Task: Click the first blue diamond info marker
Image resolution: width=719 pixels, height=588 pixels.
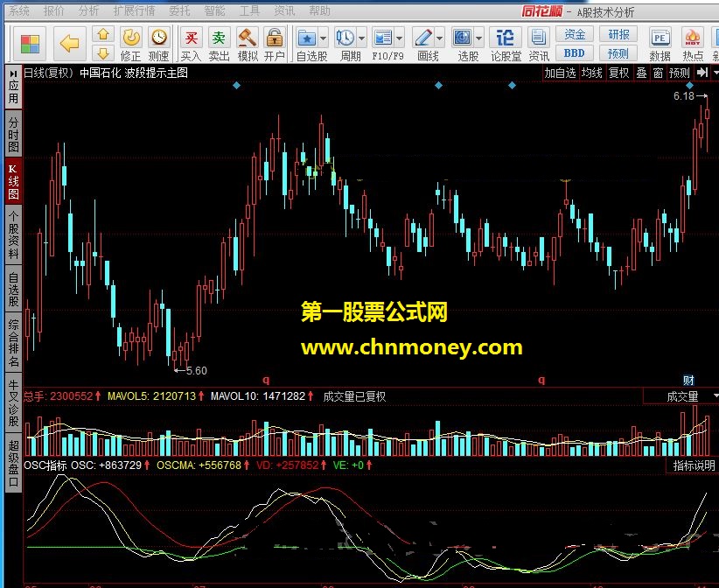Action: point(237,85)
